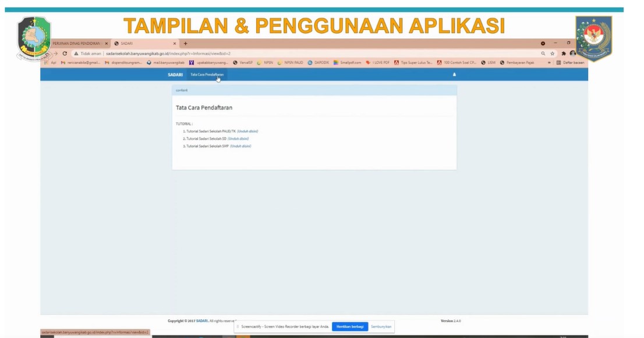
Task: Open the browser extensions puzzle icon
Action: [x=563, y=54]
